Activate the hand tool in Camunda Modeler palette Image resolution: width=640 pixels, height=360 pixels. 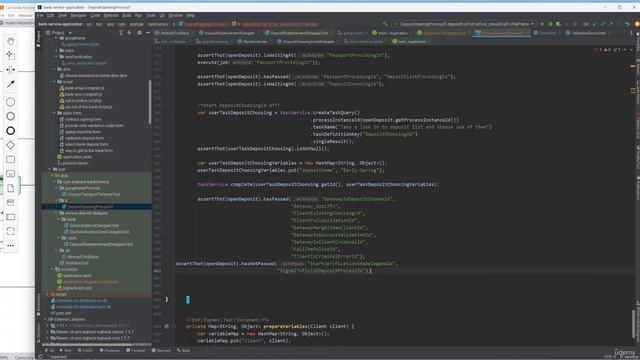click(11, 41)
